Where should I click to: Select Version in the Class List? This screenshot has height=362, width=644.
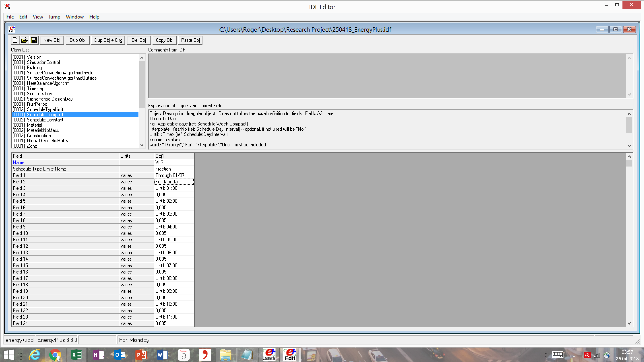(x=75, y=57)
